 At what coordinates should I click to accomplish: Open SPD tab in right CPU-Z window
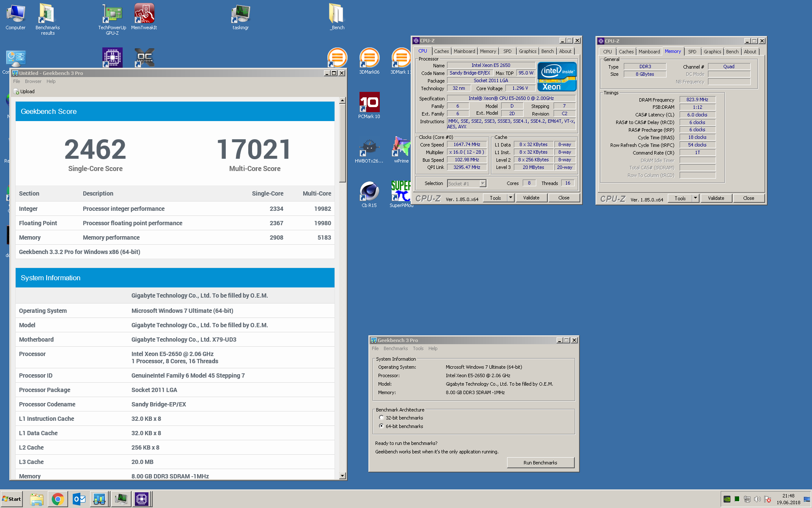(x=692, y=52)
